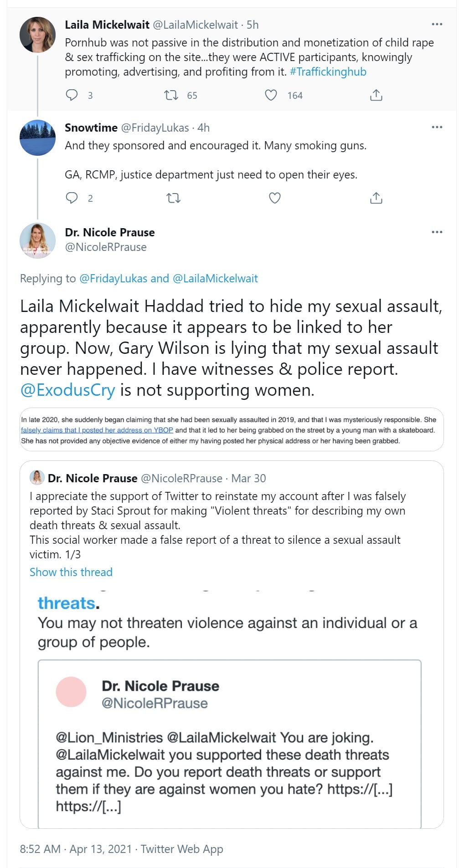Like Laila Mickelwait's tweet
This screenshot has width=464, height=868.
pos(271,95)
